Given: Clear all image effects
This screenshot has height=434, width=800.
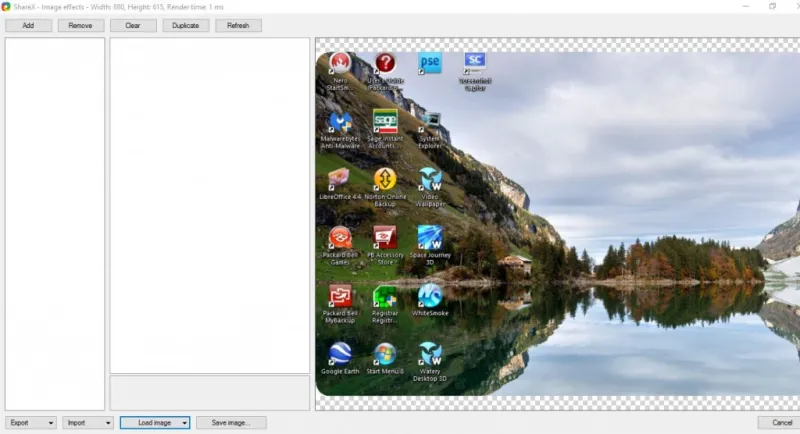Looking at the screenshot, I should (x=133, y=25).
